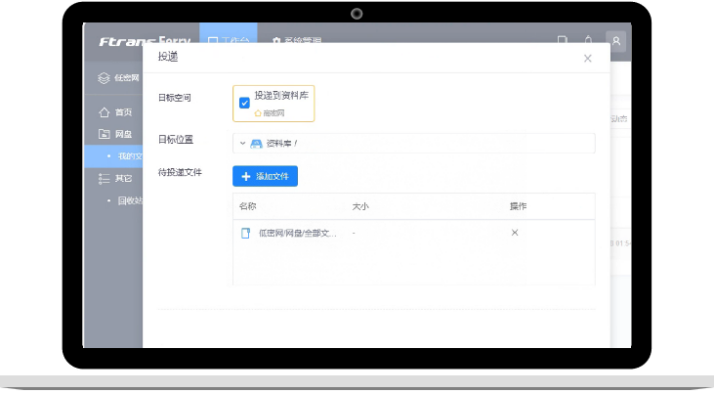Click the document icon in top bar
The image size is (714, 393).
point(562,40)
